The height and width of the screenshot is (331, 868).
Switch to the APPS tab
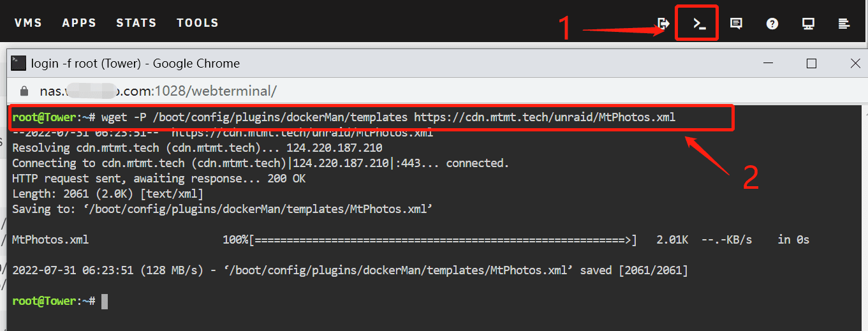click(79, 23)
